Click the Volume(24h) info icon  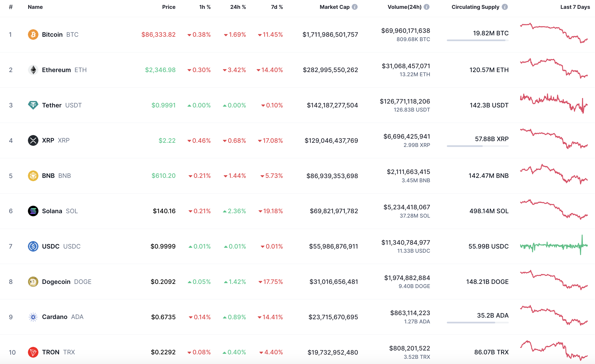[427, 7]
